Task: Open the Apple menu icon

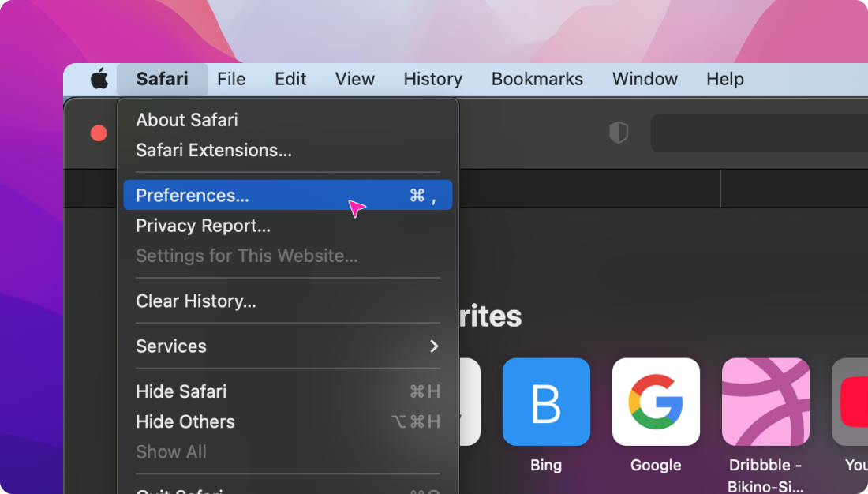Action: tap(99, 79)
